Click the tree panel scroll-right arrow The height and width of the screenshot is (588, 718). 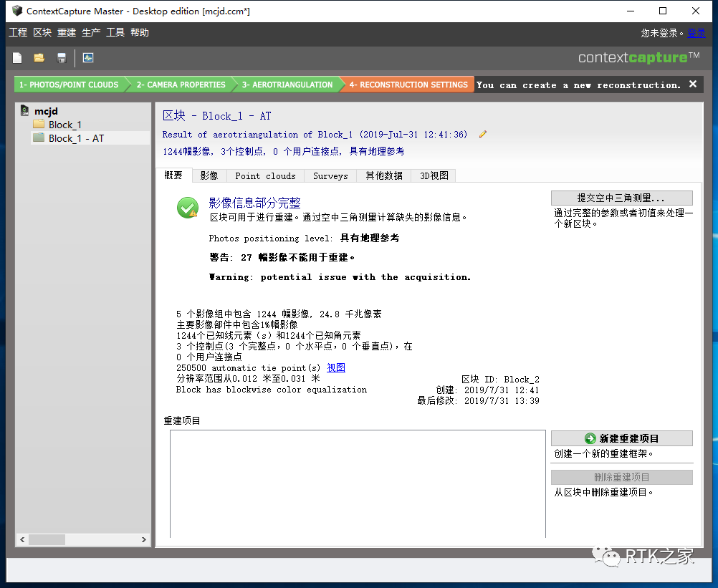click(x=144, y=539)
